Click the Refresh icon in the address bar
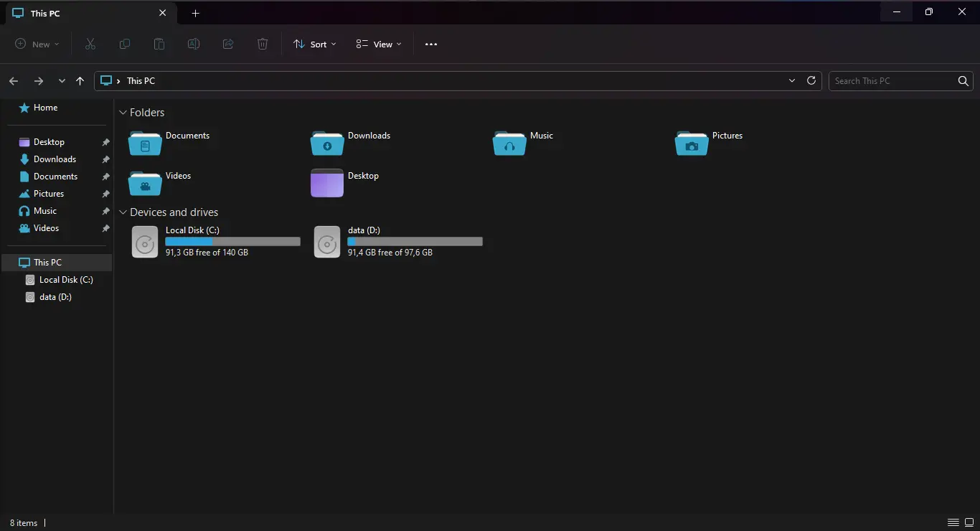980x531 pixels. 811,80
